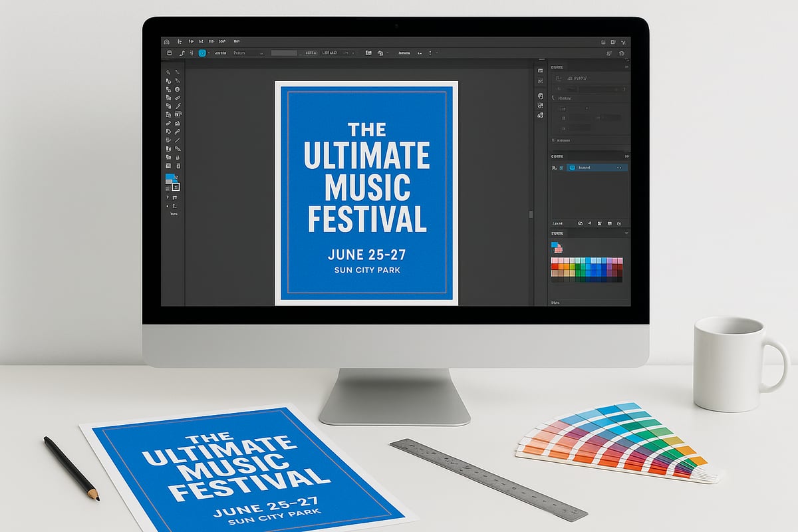The height and width of the screenshot is (532, 798).
Task: Click the Home icon in the top bar
Action: (166, 41)
